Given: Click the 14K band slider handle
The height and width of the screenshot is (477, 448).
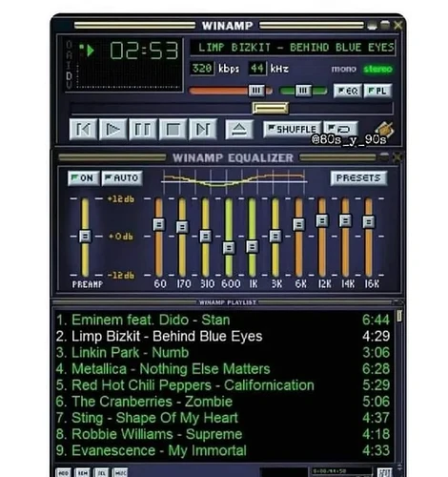Looking at the screenshot, I should (x=345, y=220).
